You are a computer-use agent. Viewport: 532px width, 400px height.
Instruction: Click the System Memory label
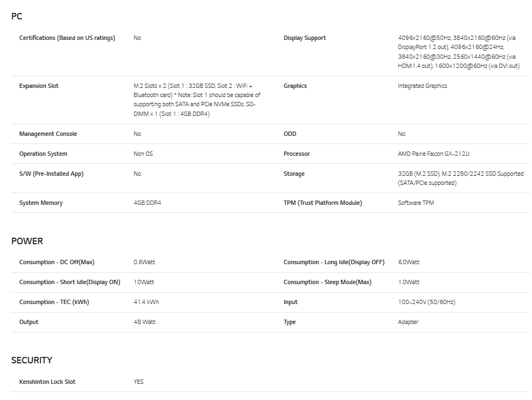41,203
